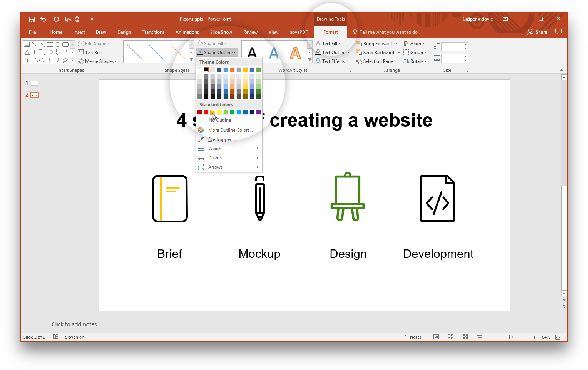The width and height of the screenshot is (588, 370).
Task: Select the oval shape in Insert Shapes gallery
Action: 58,44
